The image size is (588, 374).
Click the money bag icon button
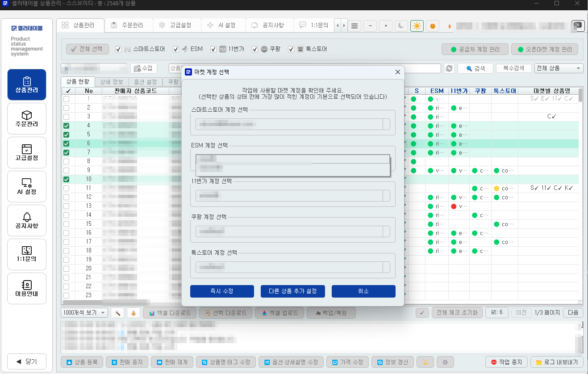click(133, 313)
